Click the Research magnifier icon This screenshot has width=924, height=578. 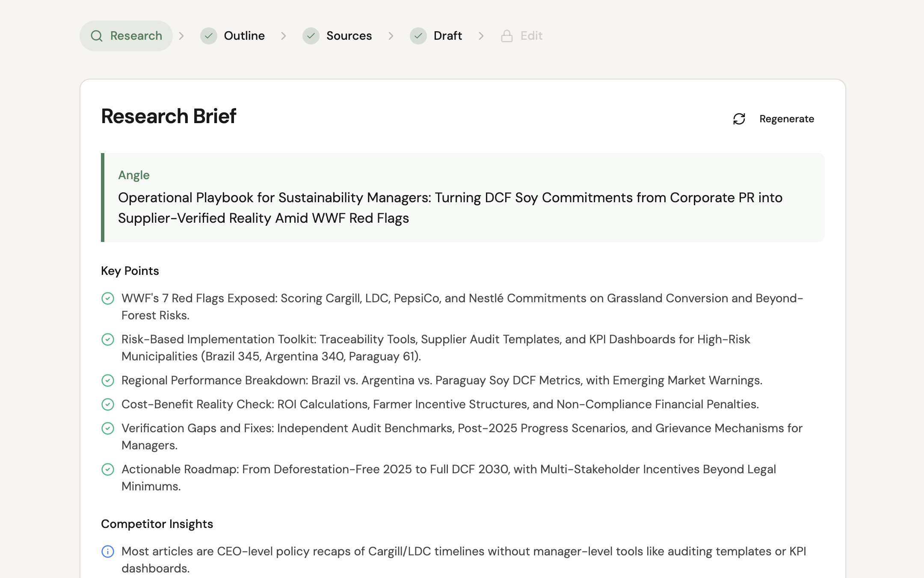point(97,36)
